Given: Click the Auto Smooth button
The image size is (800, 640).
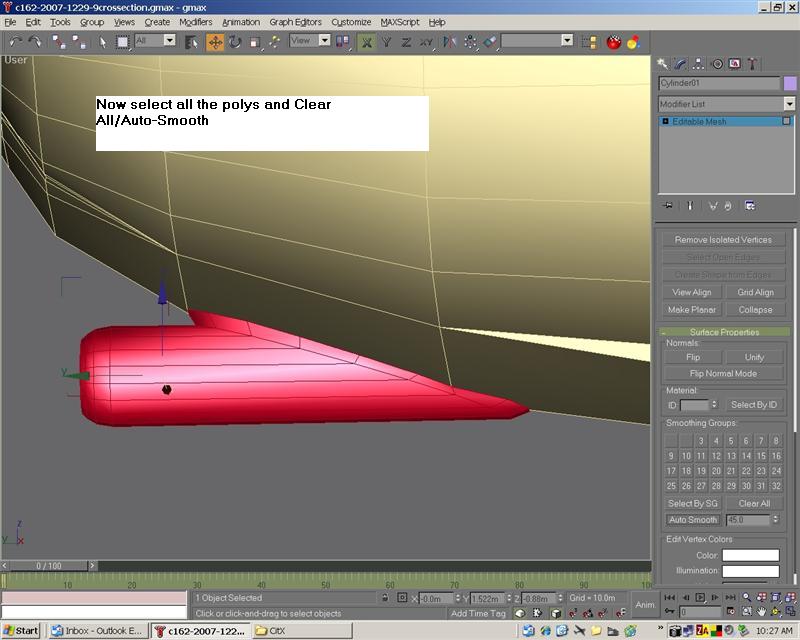Looking at the screenshot, I should (693, 520).
